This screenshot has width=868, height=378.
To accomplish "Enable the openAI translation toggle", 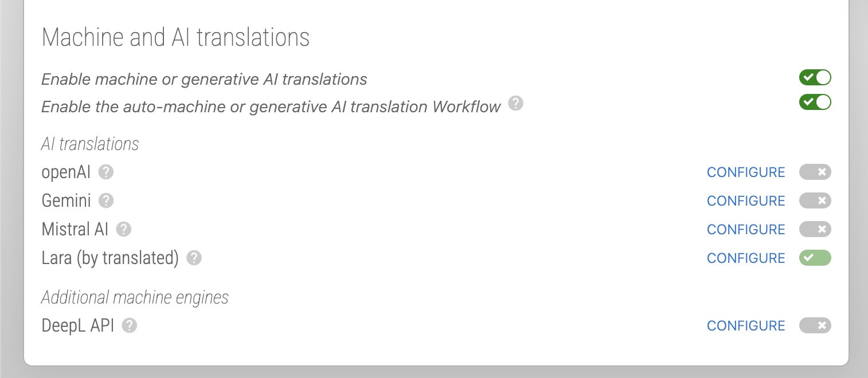I will pyautogui.click(x=815, y=172).
